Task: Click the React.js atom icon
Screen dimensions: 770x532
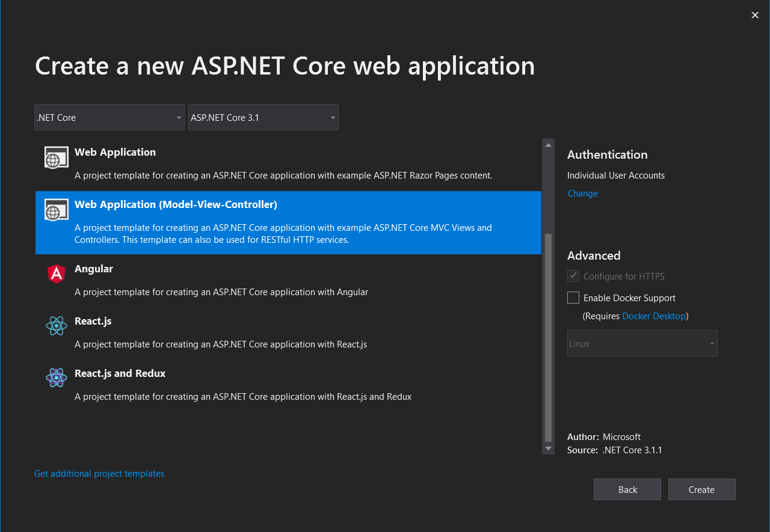Action: point(56,326)
